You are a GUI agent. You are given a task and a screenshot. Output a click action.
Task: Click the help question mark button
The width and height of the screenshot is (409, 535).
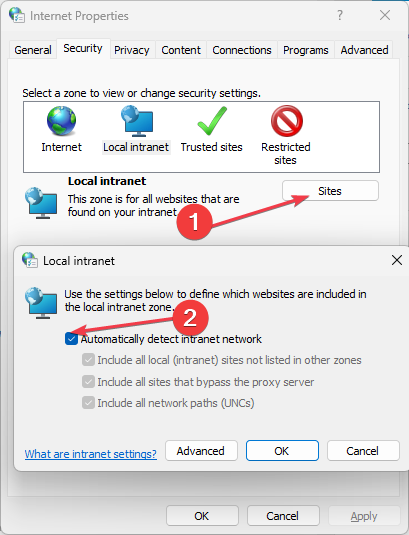340,15
